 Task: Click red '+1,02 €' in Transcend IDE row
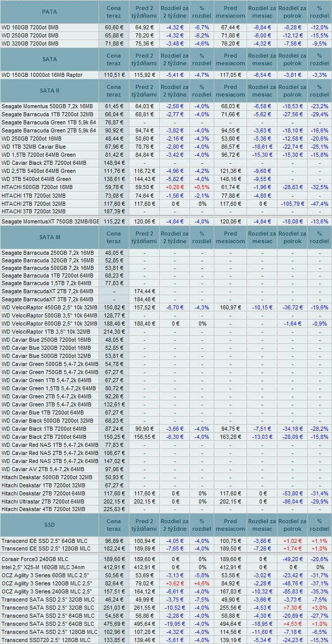coord(293,540)
